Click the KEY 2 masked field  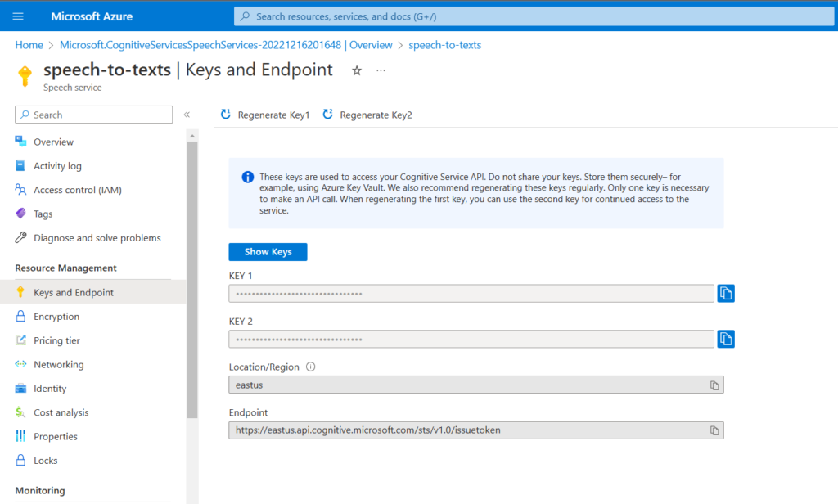[471, 339]
